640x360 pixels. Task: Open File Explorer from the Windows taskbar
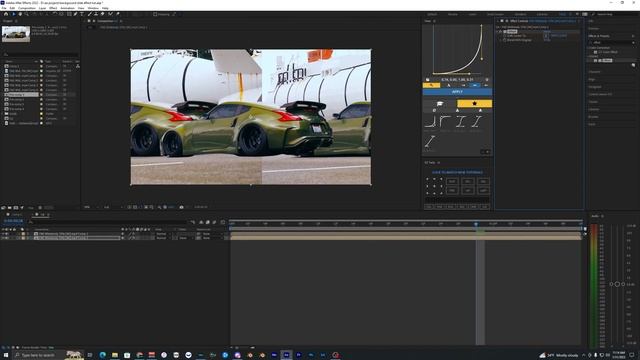[x=115, y=355]
